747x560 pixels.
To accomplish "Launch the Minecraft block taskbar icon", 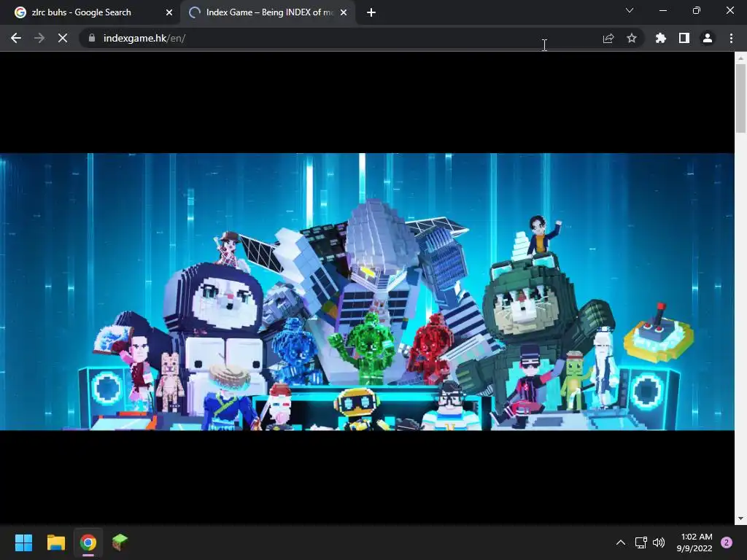I will (120, 542).
